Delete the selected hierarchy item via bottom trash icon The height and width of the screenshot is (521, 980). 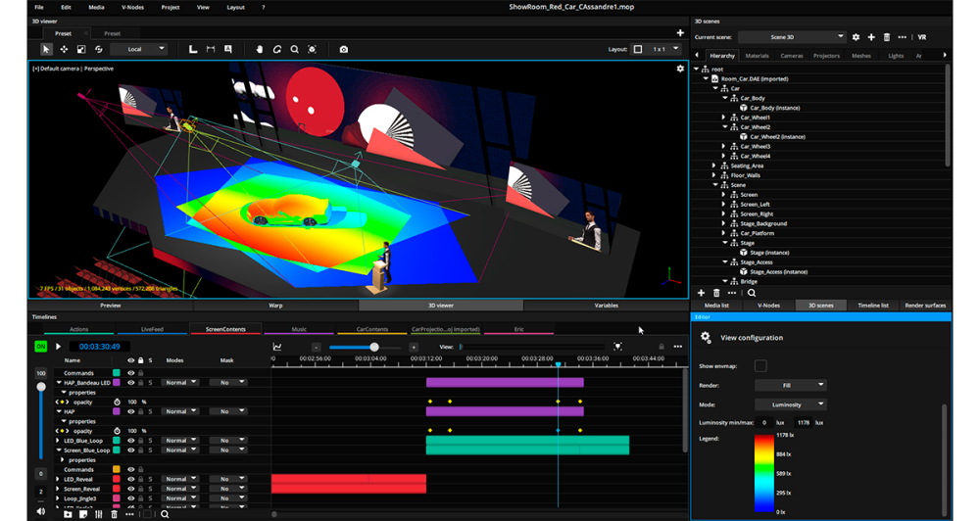[x=716, y=293]
